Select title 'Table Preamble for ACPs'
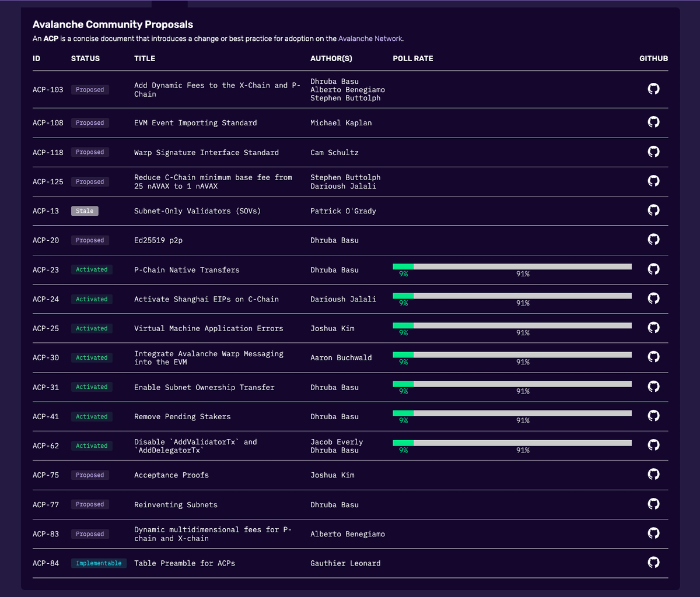700x597 pixels. pos(185,563)
